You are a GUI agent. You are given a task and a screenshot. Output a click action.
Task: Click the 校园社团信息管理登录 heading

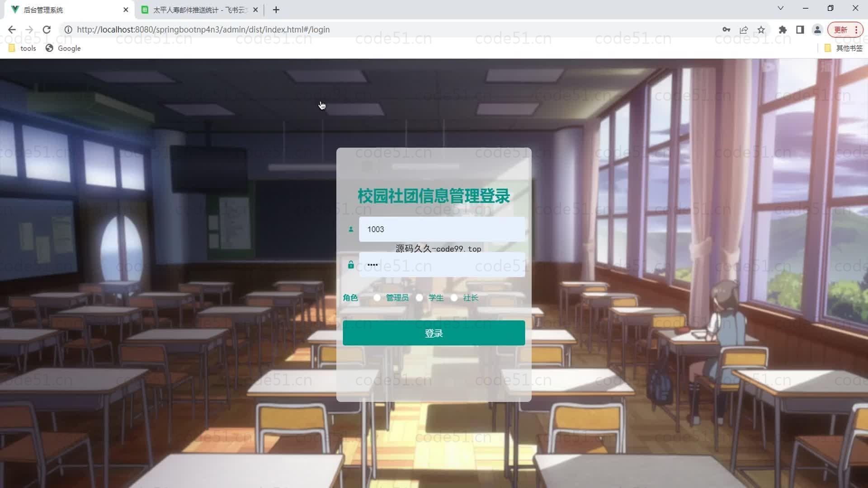tap(434, 196)
